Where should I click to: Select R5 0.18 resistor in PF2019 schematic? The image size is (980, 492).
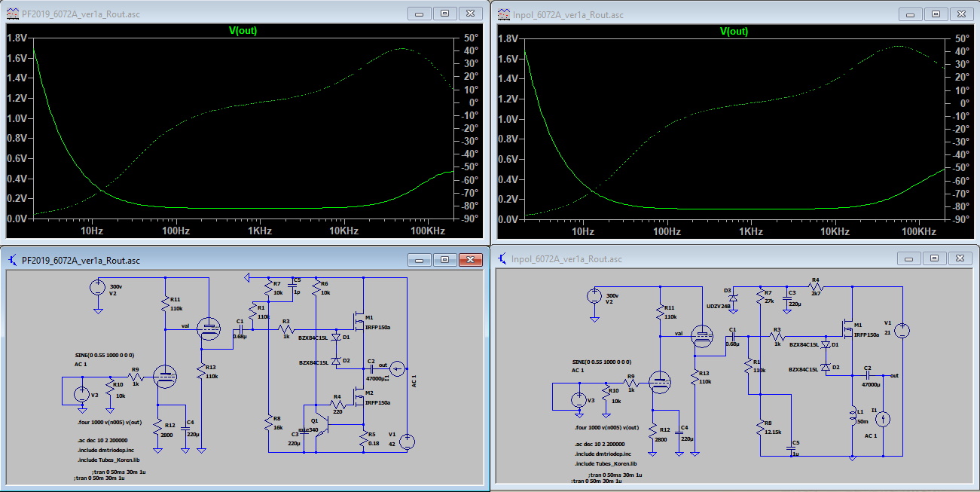[362, 439]
